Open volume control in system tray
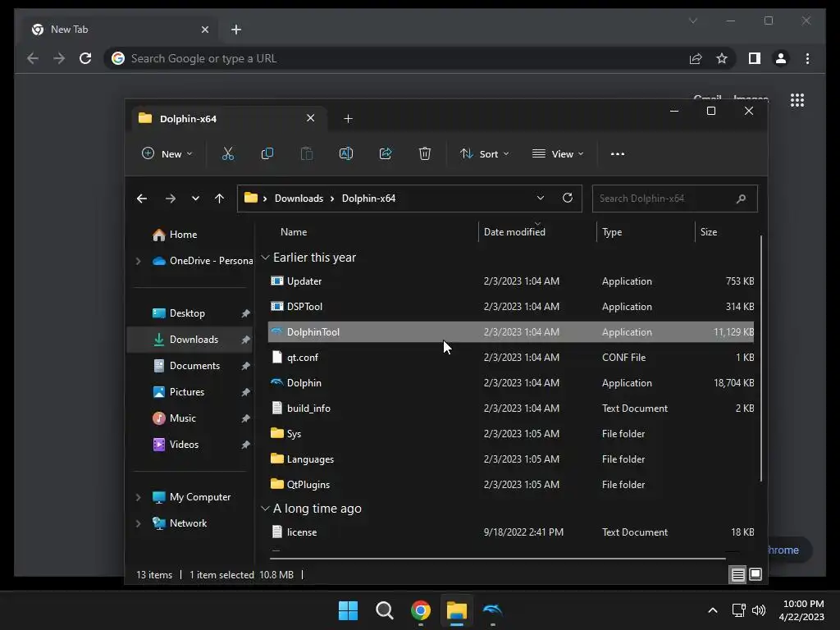 758,610
